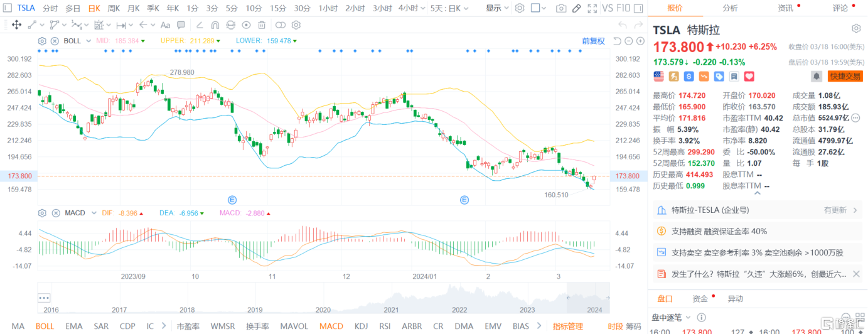The image size is (868, 334).
Task: Open the layout square dropdown
Action: (538, 8)
